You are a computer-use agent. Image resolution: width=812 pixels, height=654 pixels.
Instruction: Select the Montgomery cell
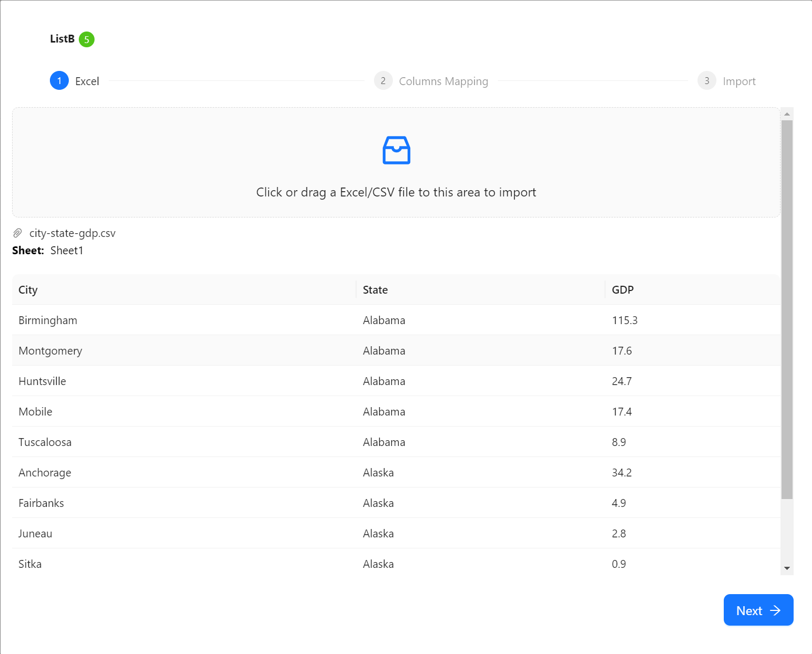(184, 350)
